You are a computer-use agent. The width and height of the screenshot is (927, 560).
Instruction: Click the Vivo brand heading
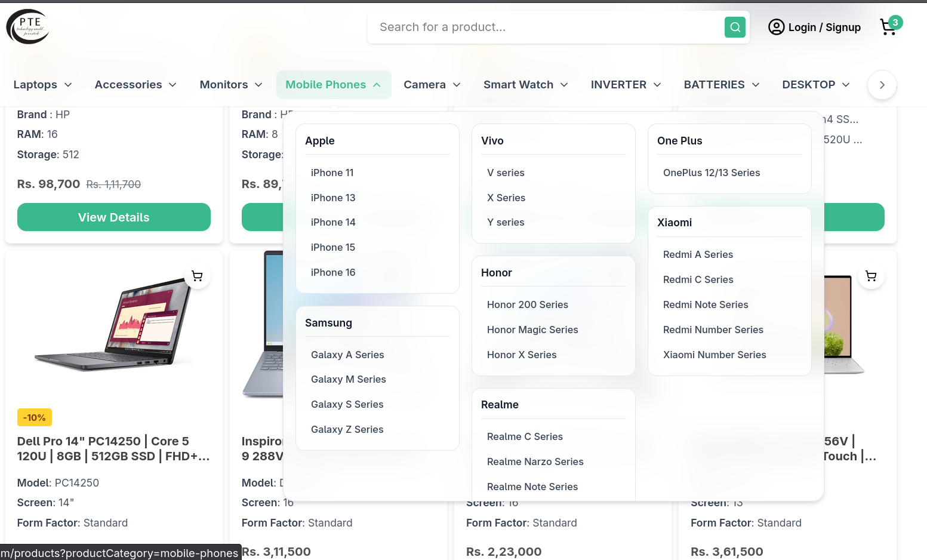click(x=492, y=141)
